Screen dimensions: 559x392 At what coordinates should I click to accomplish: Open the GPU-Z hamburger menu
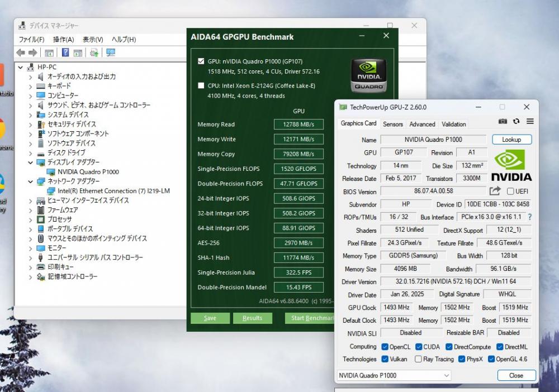click(530, 121)
